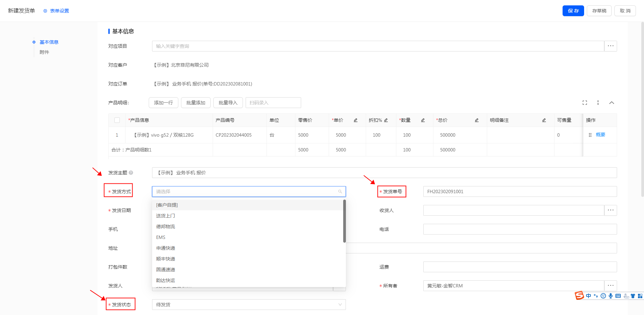Click the blue 保存 button
644x315 pixels.
573,11
